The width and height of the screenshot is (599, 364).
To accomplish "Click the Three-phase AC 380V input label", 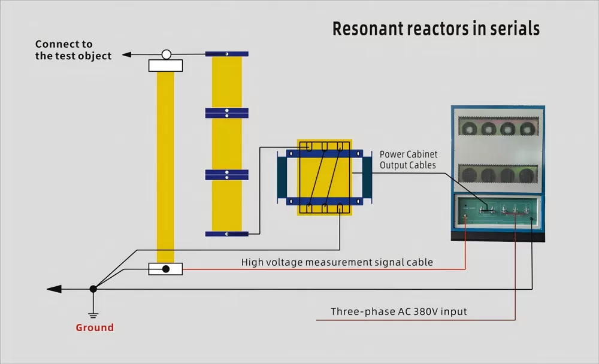I will [x=398, y=311].
